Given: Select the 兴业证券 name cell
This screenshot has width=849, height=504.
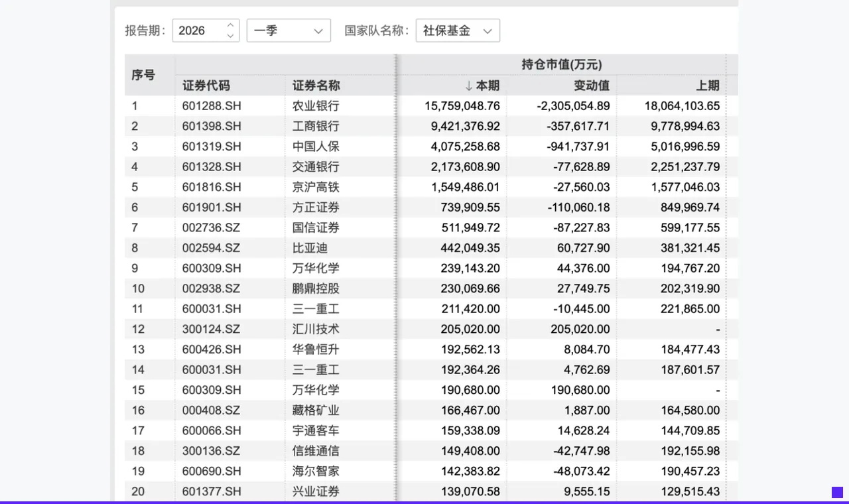Looking at the screenshot, I should coord(316,491).
